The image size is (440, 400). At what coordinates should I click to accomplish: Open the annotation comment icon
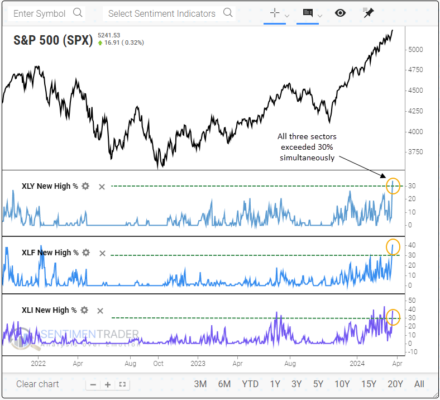click(308, 13)
